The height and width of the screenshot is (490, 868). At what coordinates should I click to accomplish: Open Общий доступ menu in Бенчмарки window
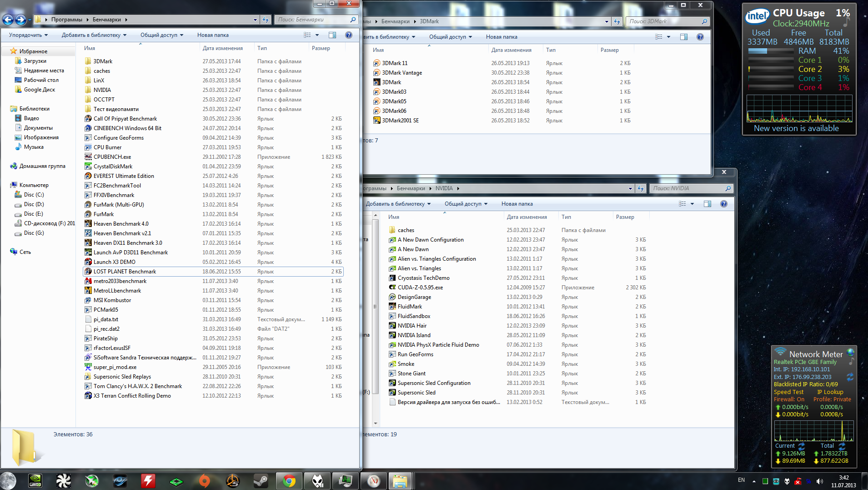(162, 35)
